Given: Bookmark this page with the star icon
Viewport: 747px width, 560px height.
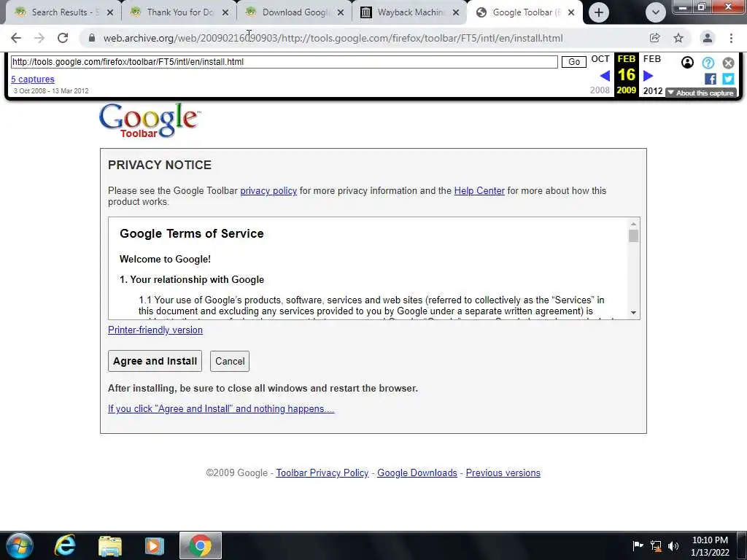Looking at the screenshot, I should pyautogui.click(x=678, y=38).
